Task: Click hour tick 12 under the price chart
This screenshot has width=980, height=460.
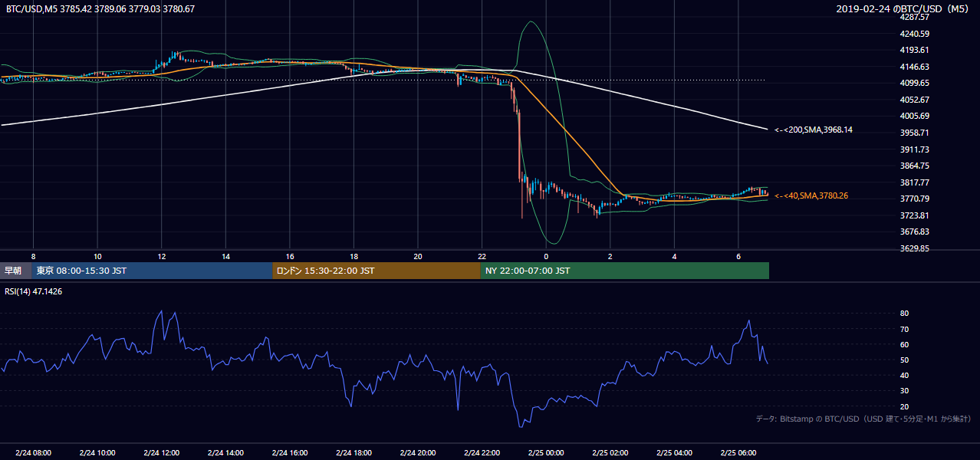Action: click(162, 256)
